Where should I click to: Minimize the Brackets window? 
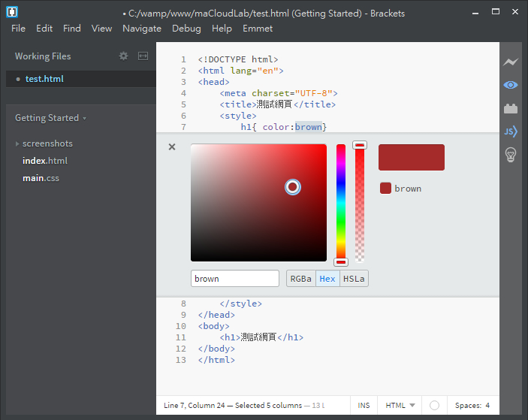point(475,13)
